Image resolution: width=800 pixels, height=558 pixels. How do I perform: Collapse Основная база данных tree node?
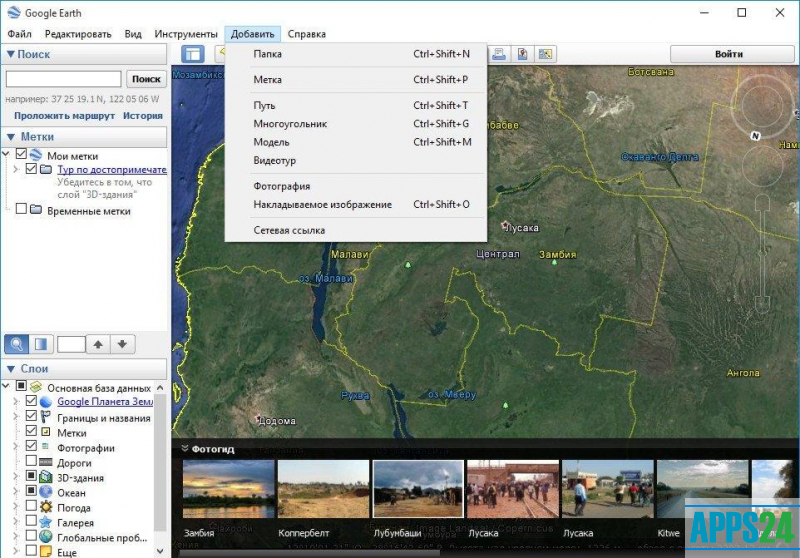coord(6,386)
